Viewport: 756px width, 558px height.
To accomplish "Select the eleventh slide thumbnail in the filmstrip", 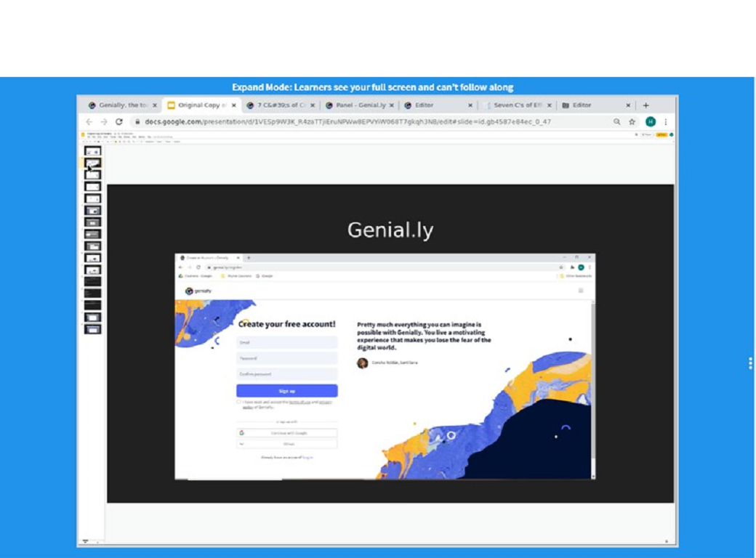I will [x=92, y=270].
